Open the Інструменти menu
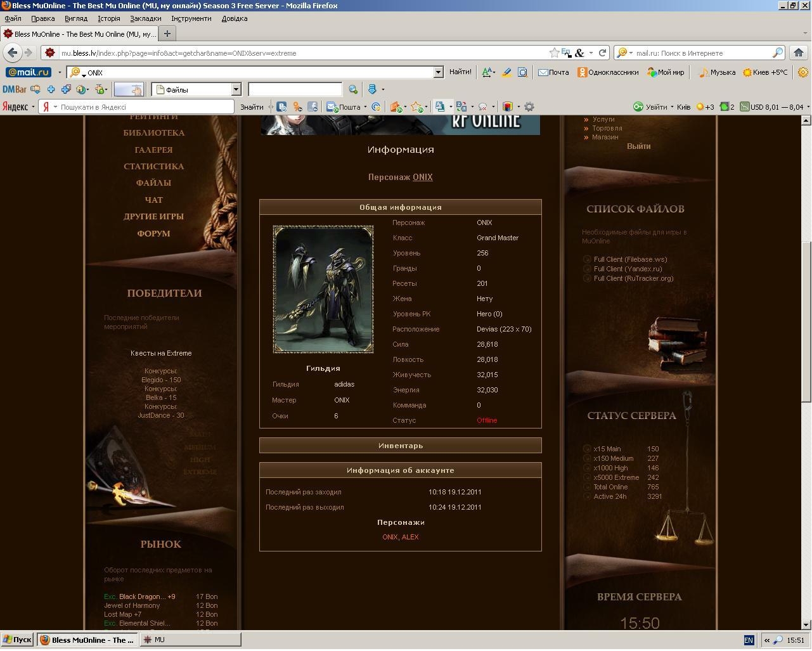 pos(191,18)
